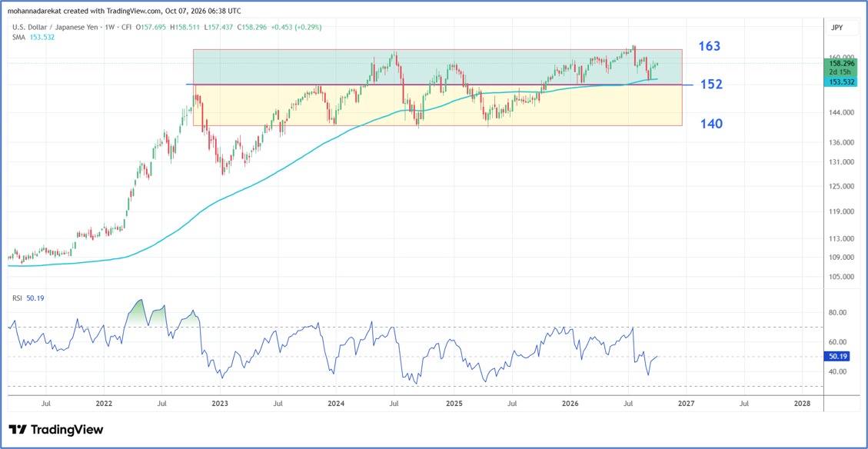The image size is (868, 449).
Task: Click the 80.00 RSI axis label
Action: tap(839, 312)
